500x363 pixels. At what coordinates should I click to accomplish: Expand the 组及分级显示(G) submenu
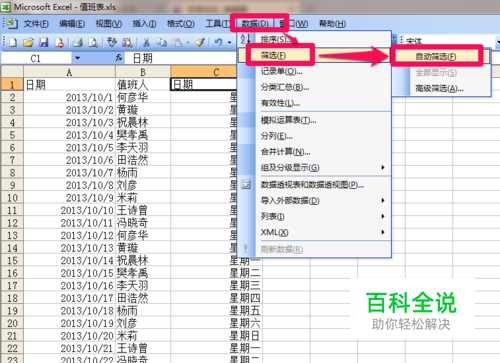point(383,167)
